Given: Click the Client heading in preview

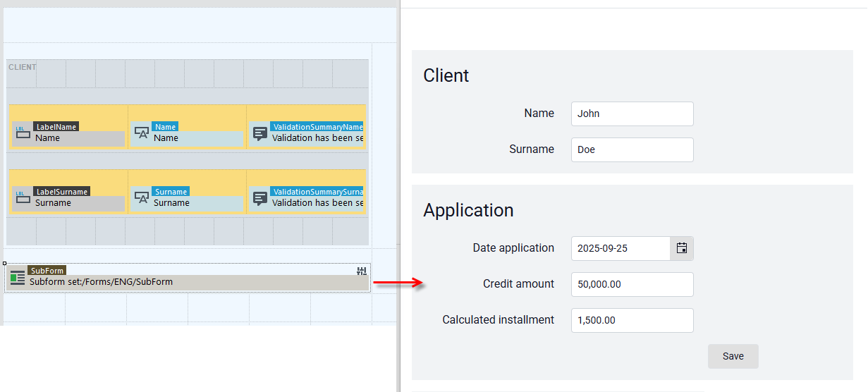Looking at the screenshot, I should click(446, 75).
